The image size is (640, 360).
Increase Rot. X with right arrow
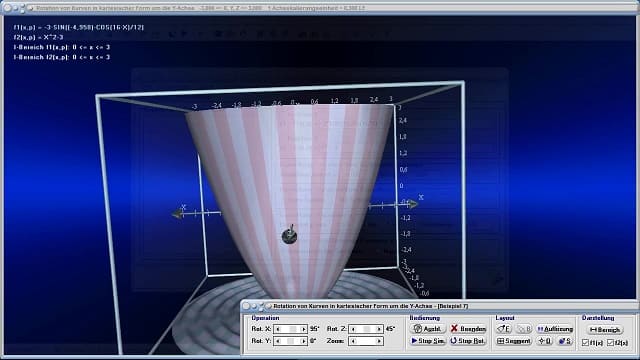tap(303, 329)
